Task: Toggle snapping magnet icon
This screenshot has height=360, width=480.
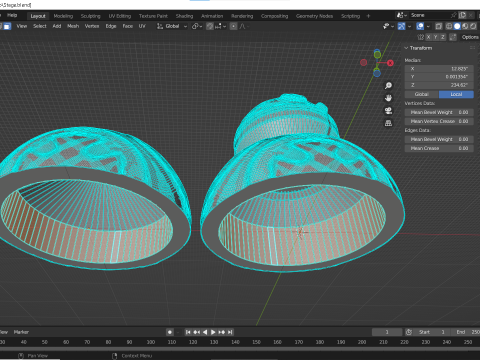Action: [210, 26]
